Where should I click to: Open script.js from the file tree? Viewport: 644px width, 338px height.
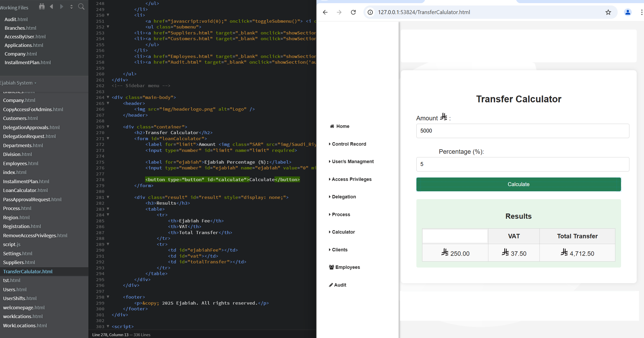click(12, 244)
